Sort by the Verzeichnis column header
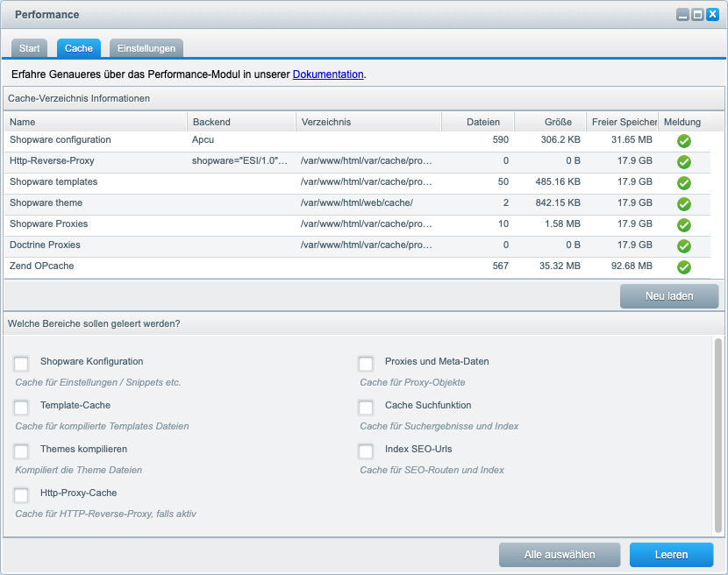The image size is (728, 575). click(x=368, y=122)
